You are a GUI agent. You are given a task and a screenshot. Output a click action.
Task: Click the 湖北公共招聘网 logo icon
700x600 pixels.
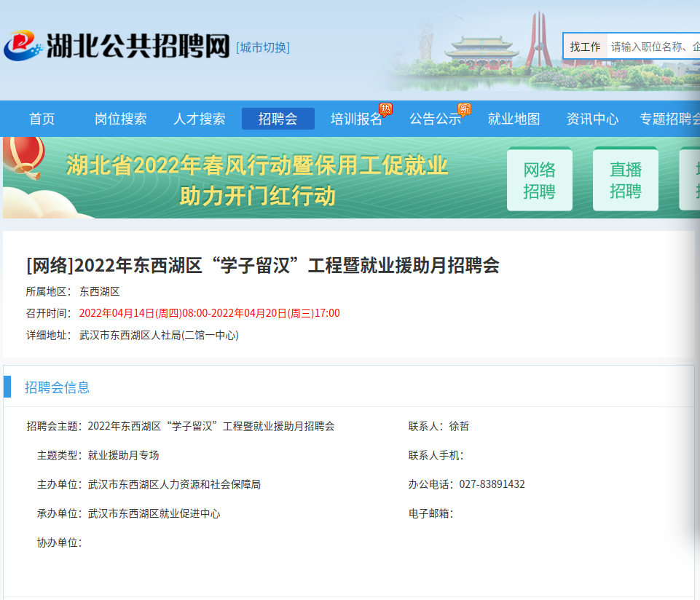[23, 46]
